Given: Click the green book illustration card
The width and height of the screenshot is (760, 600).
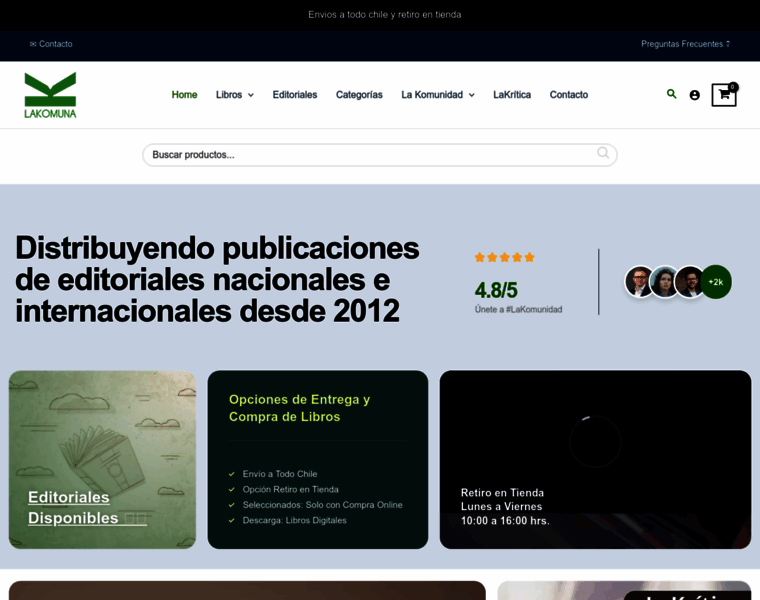Looking at the screenshot, I should click(102, 459).
